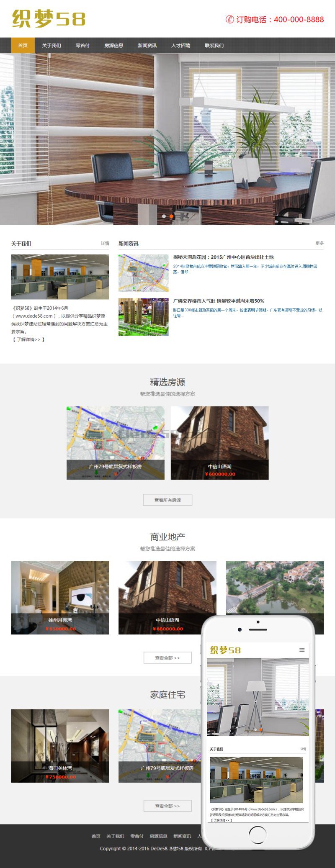Click the 织梦58 logo inside the mobile preview
This screenshot has height=868, width=335.
pos(225,650)
